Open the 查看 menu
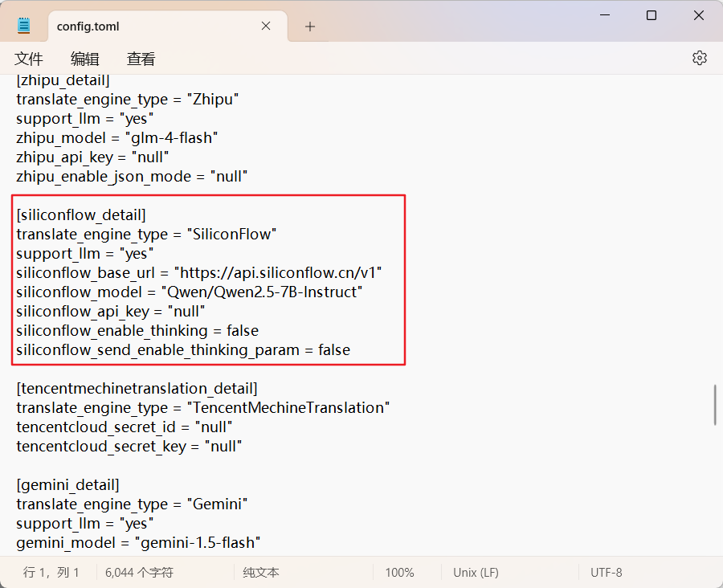This screenshot has height=588, width=723. [x=141, y=59]
